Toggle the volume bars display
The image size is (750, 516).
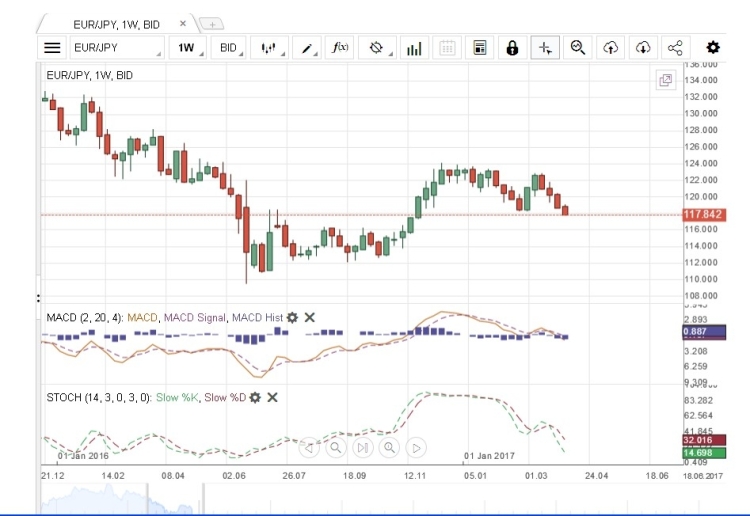414,47
